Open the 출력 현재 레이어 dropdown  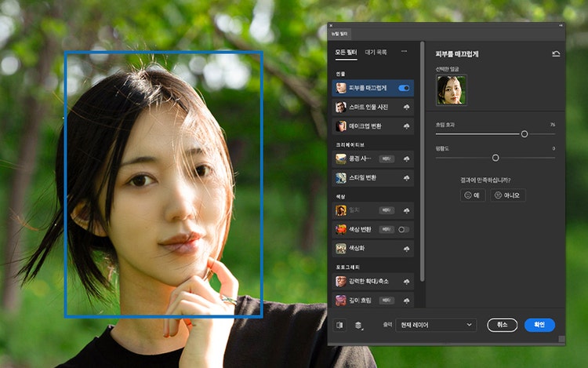(x=436, y=325)
